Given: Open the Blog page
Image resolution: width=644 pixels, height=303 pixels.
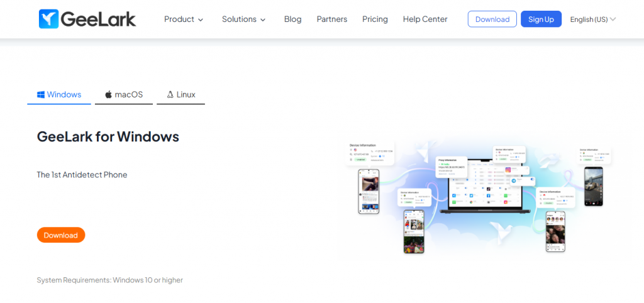Looking at the screenshot, I should [x=293, y=19].
